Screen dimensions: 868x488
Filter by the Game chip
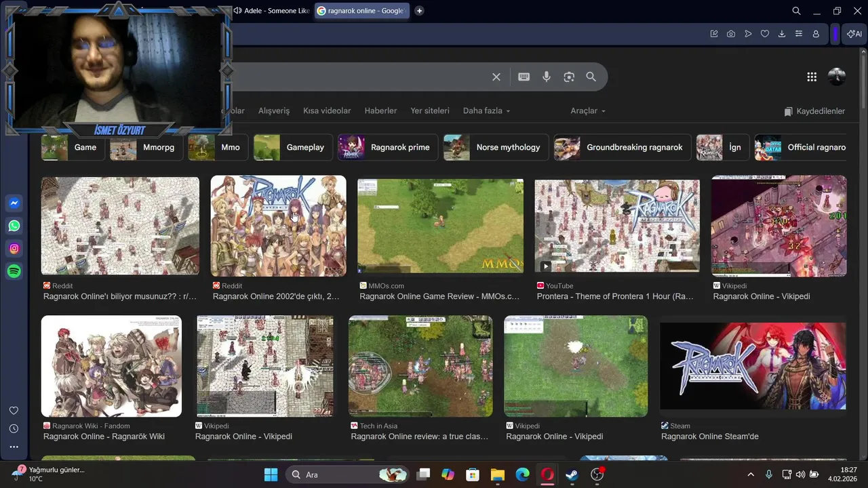pos(73,147)
